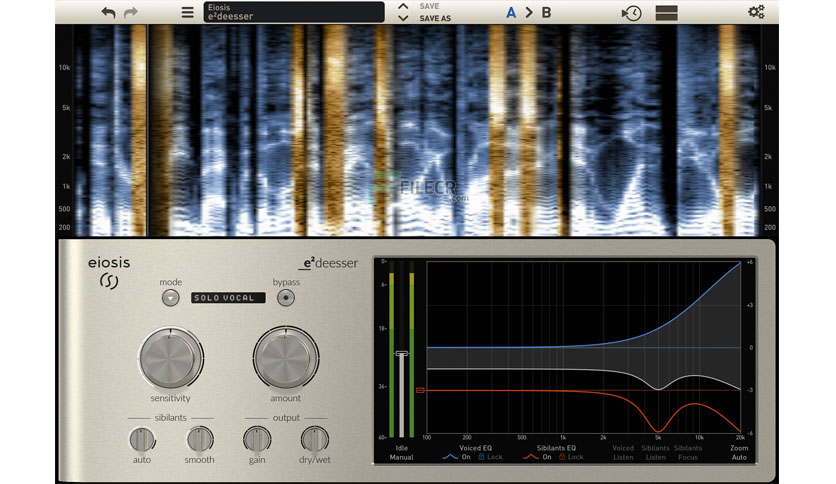This screenshot has width=836, height=484.
Task: Click the Zoom Auto control
Action: [739, 453]
